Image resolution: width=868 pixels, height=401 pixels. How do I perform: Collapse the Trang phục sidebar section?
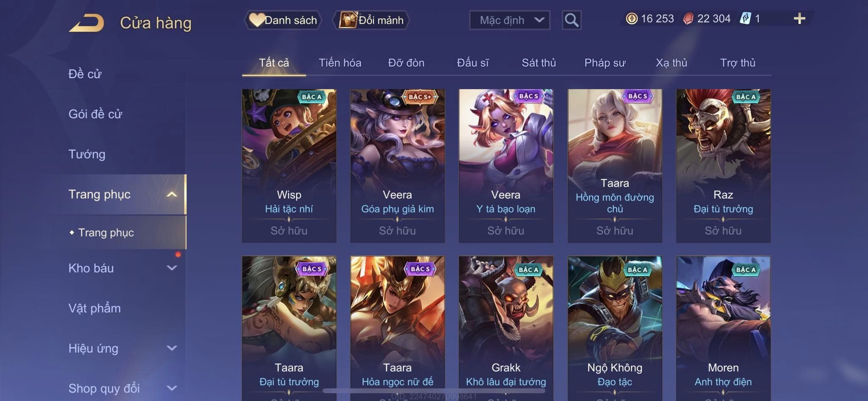pyautogui.click(x=171, y=194)
